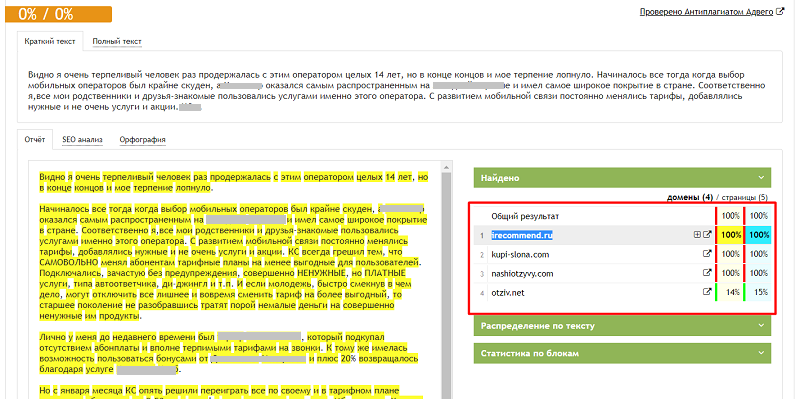
Task: Open external link icon for otziv.net
Action: pyautogui.click(x=707, y=292)
